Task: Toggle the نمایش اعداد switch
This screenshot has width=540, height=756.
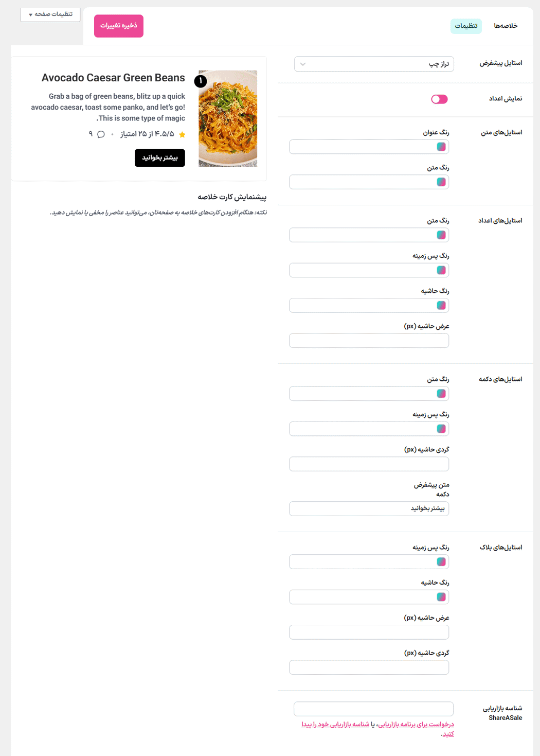Action: coord(439,99)
